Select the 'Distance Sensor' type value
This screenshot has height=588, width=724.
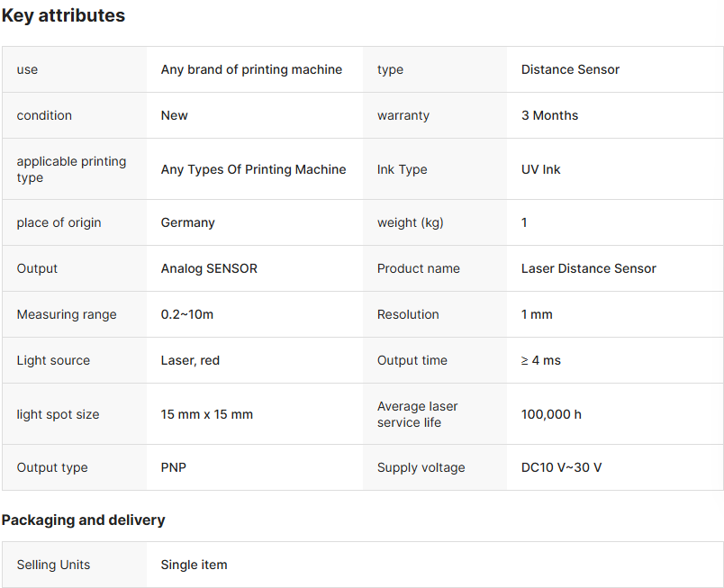pos(570,69)
